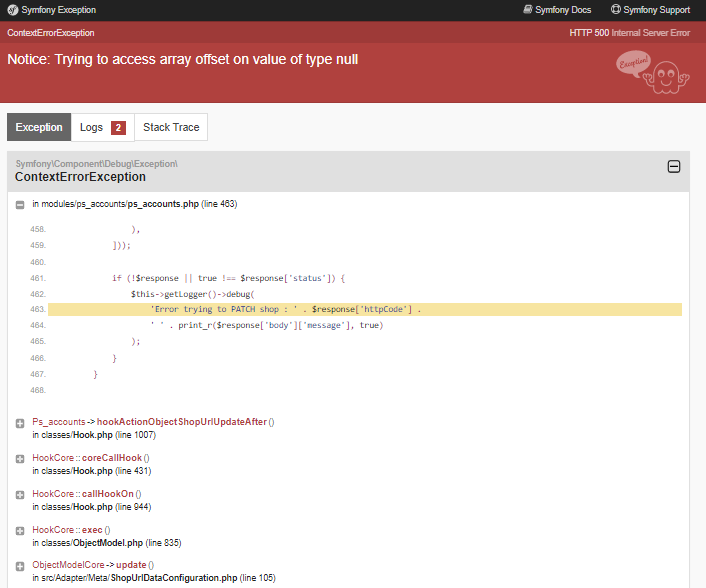This screenshot has height=588, width=706.
Task: Click the Symfony\Component\Debug\Exception namespace text
Action: 97,163
